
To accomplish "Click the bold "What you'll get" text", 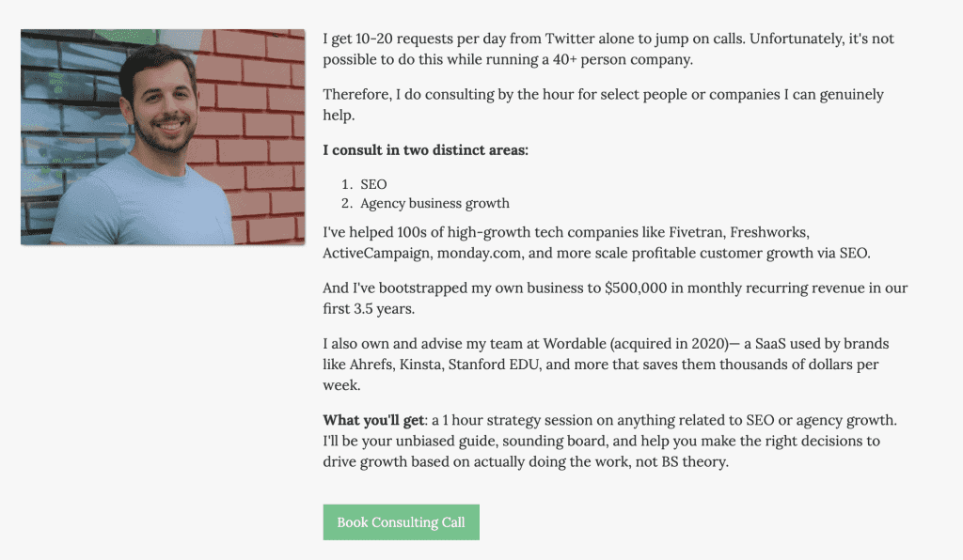I will [373, 420].
